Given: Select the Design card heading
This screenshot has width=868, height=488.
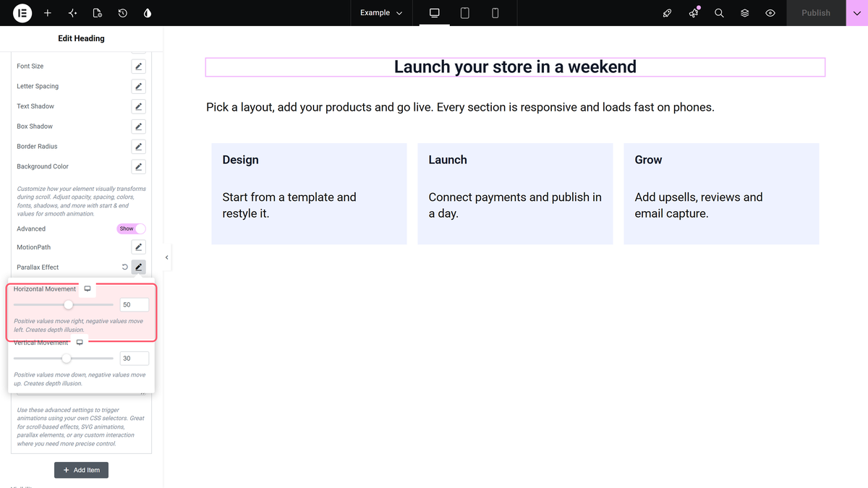Looking at the screenshot, I should pyautogui.click(x=240, y=160).
